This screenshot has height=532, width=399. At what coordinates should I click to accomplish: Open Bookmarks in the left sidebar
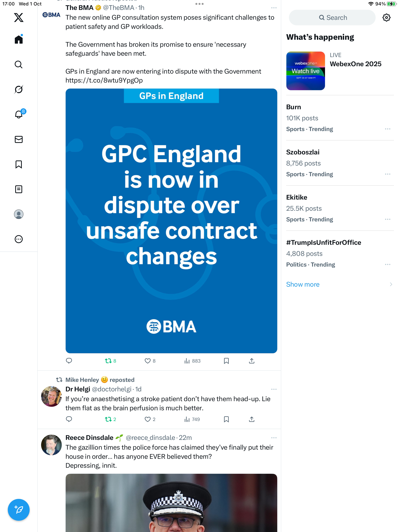pyautogui.click(x=19, y=165)
